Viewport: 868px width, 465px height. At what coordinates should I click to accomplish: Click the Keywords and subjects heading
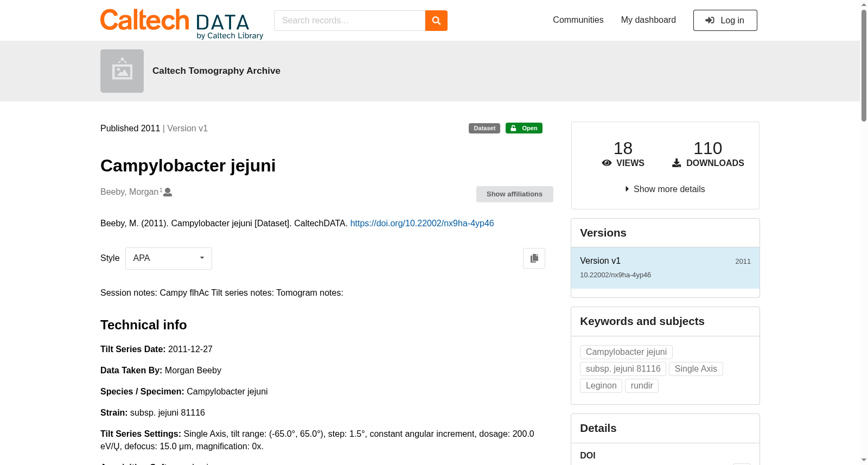pyautogui.click(x=642, y=321)
